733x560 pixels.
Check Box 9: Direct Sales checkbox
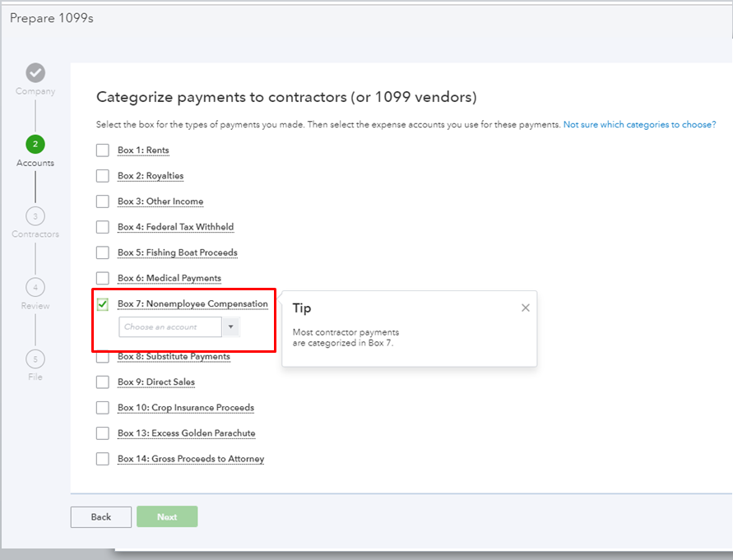click(x=103, y=382)
